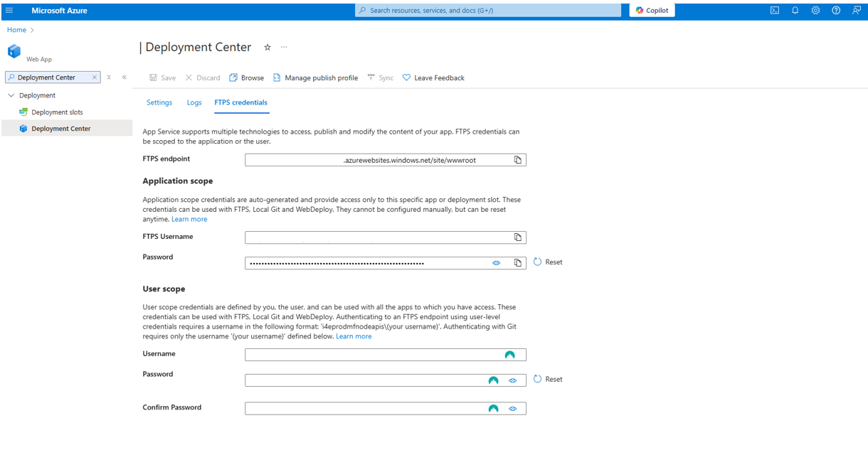Click the user scope Username field
868x455 pixels.
[x=386, y=355]
